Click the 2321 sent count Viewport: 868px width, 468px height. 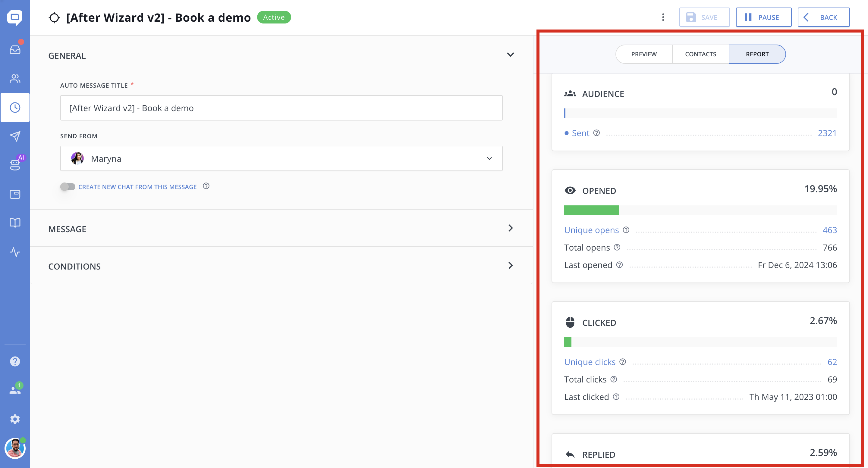point(827,133)
